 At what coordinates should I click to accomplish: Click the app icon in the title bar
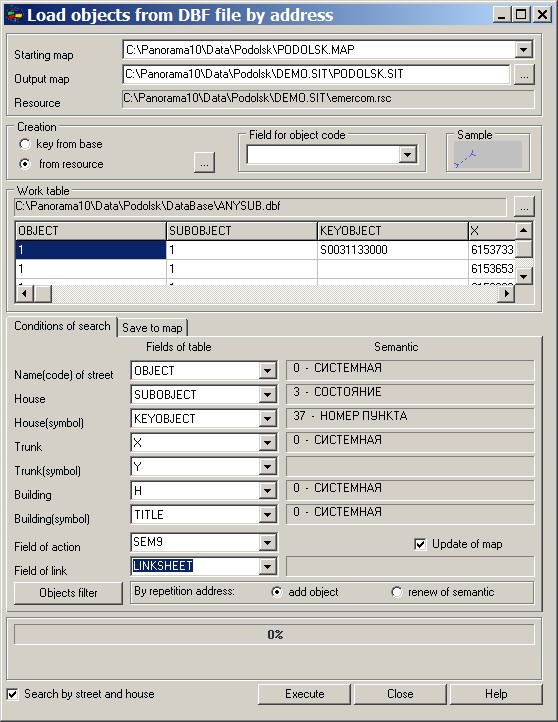click(x=15, y=15)
